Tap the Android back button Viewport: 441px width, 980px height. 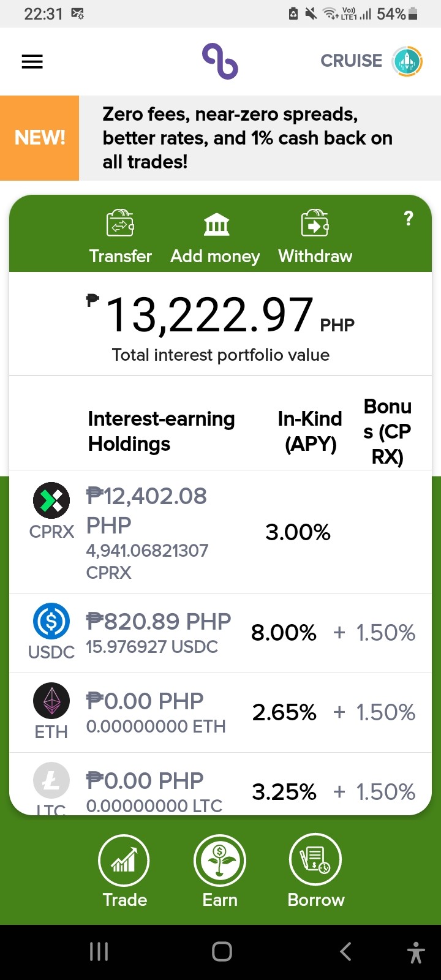pyautogui.click(x=345, y=951)
